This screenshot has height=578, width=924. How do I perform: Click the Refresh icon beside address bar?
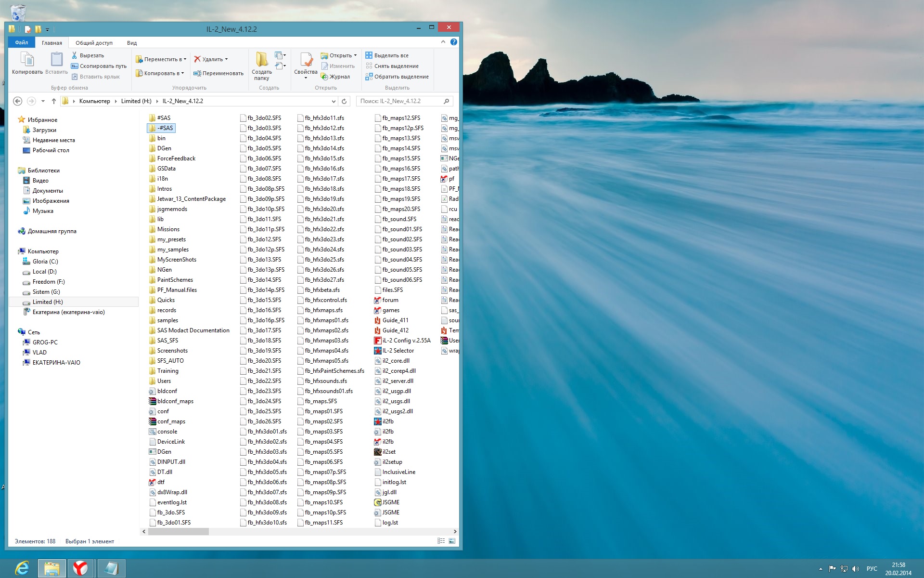click(x=344, y=101)
